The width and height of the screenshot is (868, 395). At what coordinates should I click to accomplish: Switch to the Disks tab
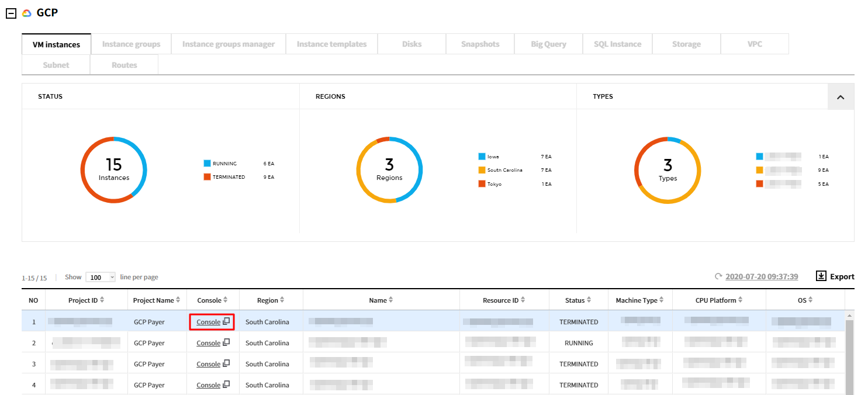pos(411,44)
